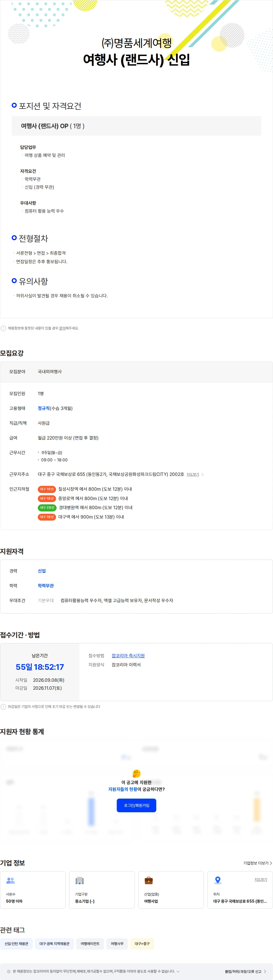Open 잡코리아 즉시지원 application link
The image size is (273, 980).
tap(128, 656)
